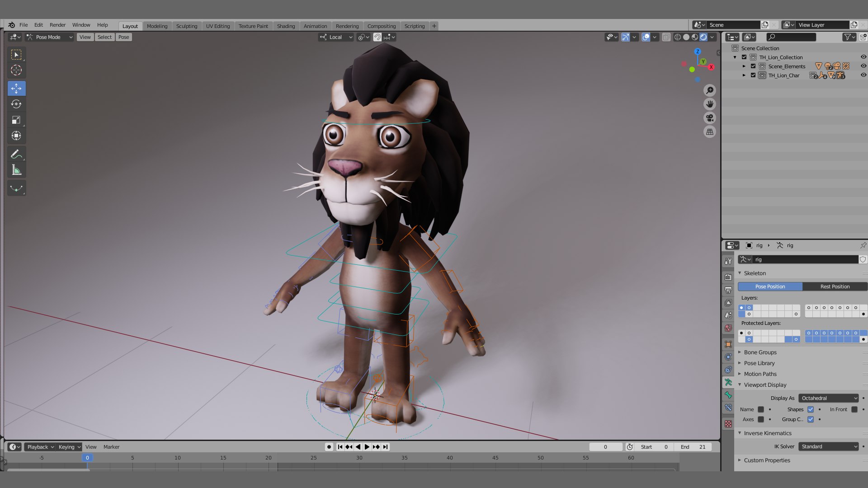Toggle TH_Lion_Collection visibility eye
Image resolution: width=868 pixels, height=488 pixels.
pyautogui.click(x=863, y=57)
